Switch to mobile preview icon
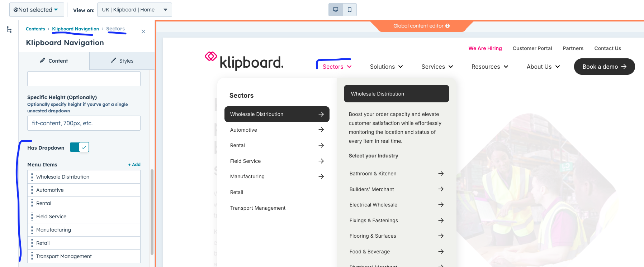The width and height of the screenshot is (644, 267). [350, 10]
